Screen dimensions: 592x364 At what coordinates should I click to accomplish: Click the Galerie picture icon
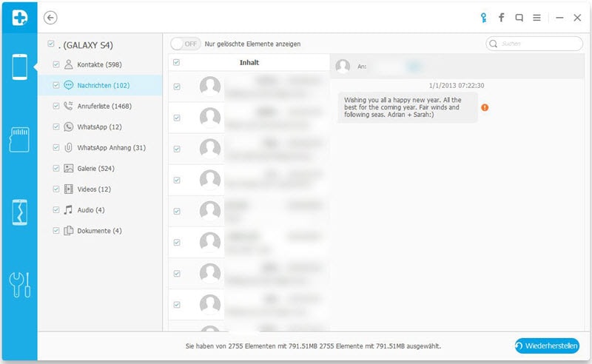tap(68, 168)
